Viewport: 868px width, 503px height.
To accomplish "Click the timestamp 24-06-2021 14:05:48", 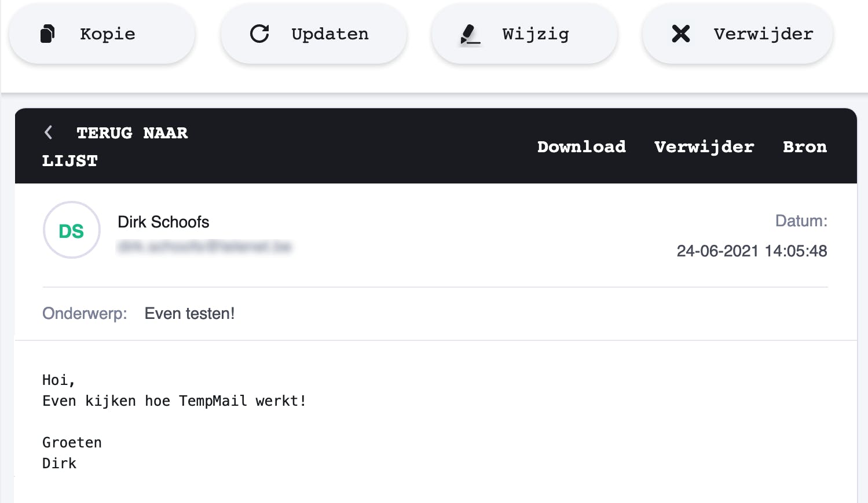I will (x=752, y=251).
